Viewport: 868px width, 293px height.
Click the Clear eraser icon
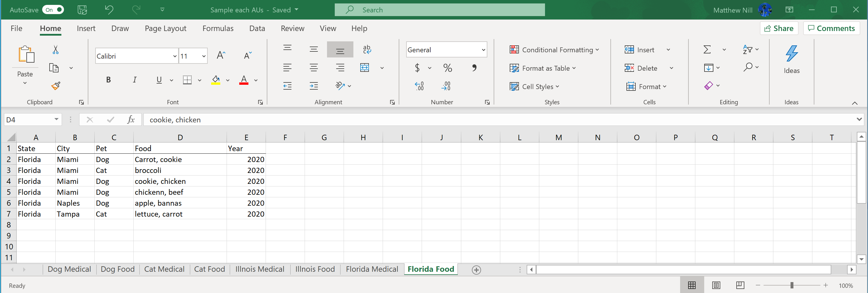click(708, 86)
